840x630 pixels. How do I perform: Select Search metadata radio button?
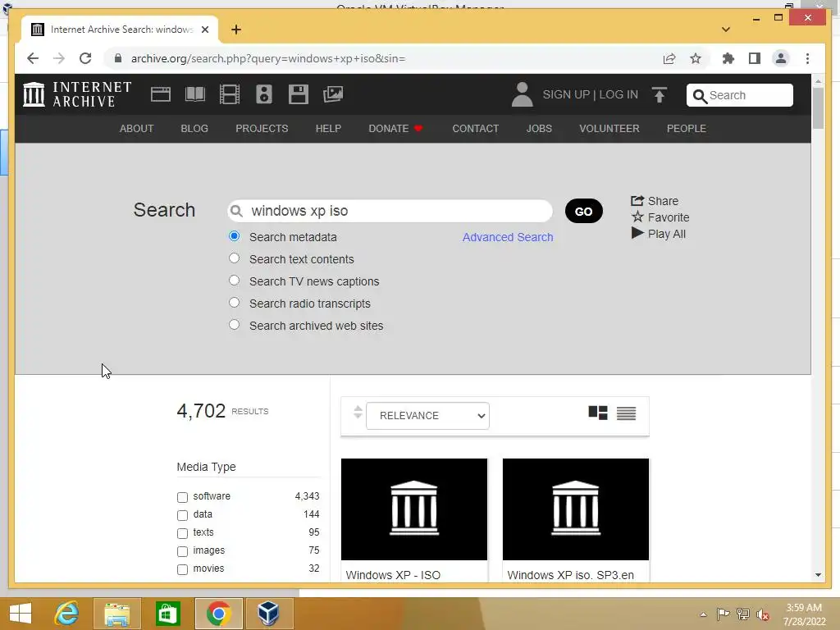click(x=234, y=236)
